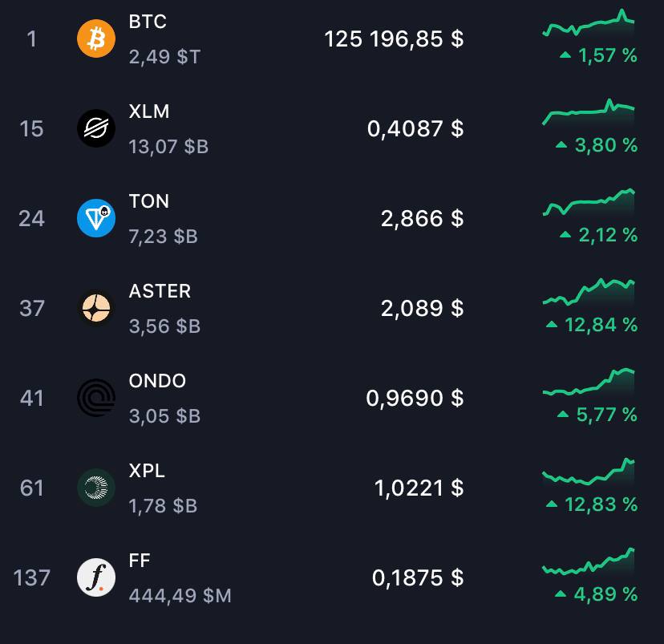This screenshot has width=664, height=644.
Task: Click rank number 15 for XLM
Action: coord(31,128)
